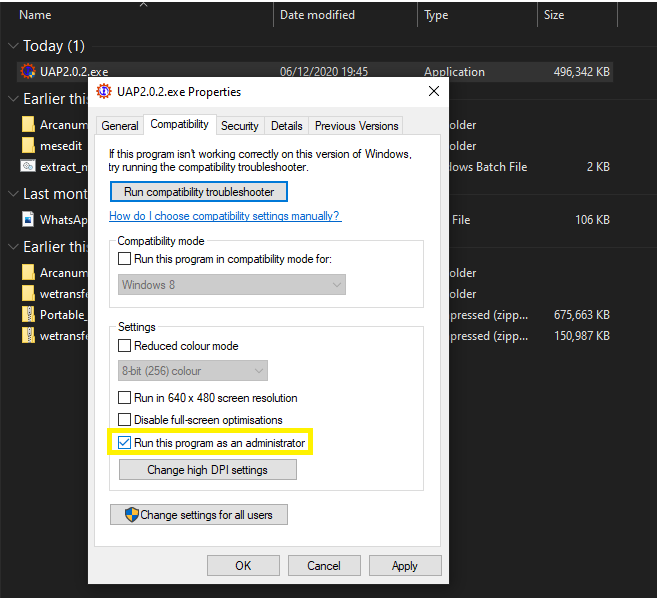Image resolution: width=657 pixels, height=598 pixels.
Task: Tick Disable full-screen optimisations checkbox
Action: point(125,420)
